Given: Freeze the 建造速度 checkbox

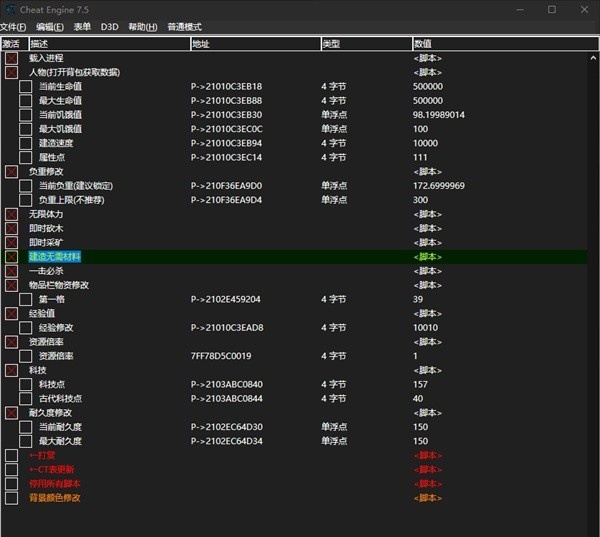Looking at the screenshot, I should (x=26, y=143).
